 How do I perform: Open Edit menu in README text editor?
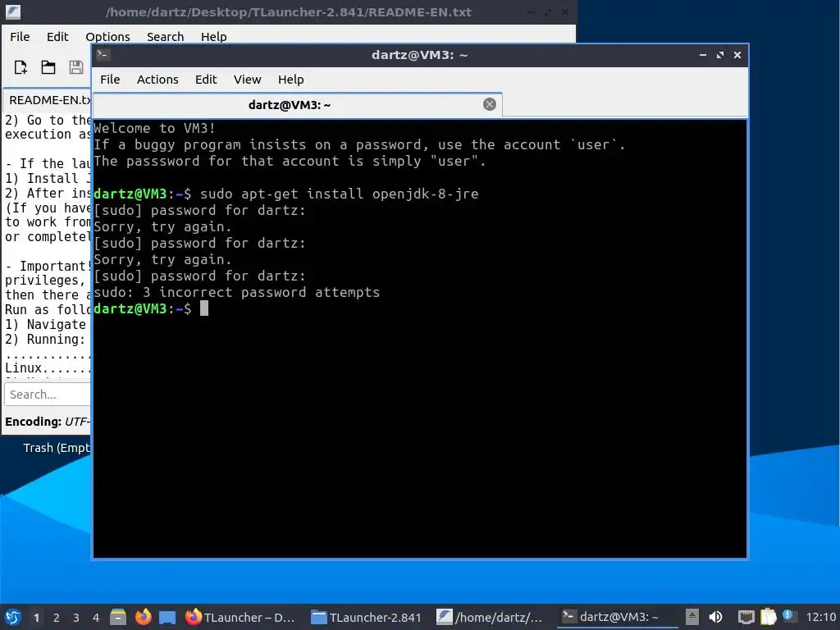57,36
